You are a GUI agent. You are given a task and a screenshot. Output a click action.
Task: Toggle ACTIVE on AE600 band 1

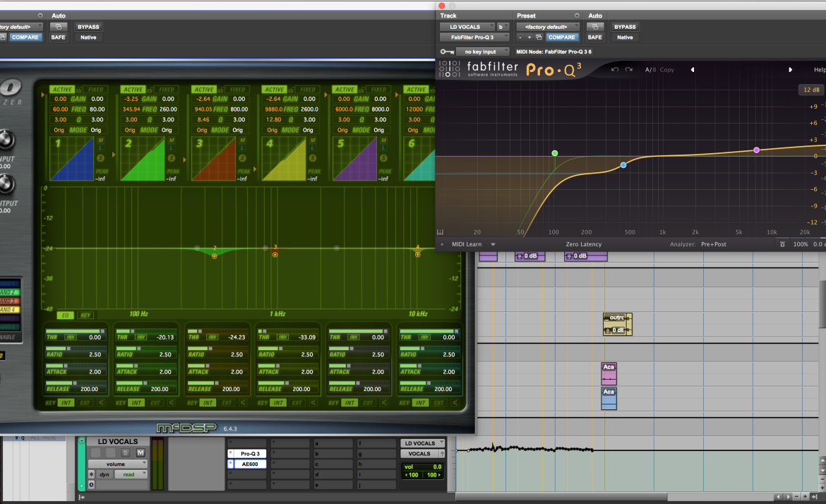pyautogui.click(x=62, y=90)
